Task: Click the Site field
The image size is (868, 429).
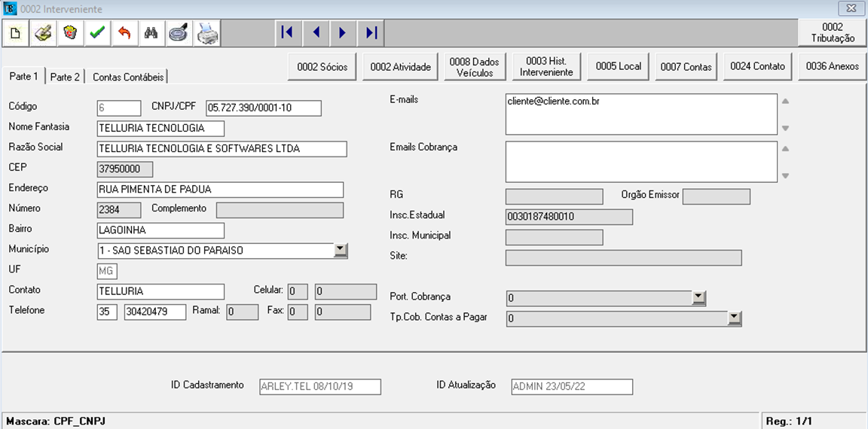Action: pyautogui.click(x=623, y=257)
